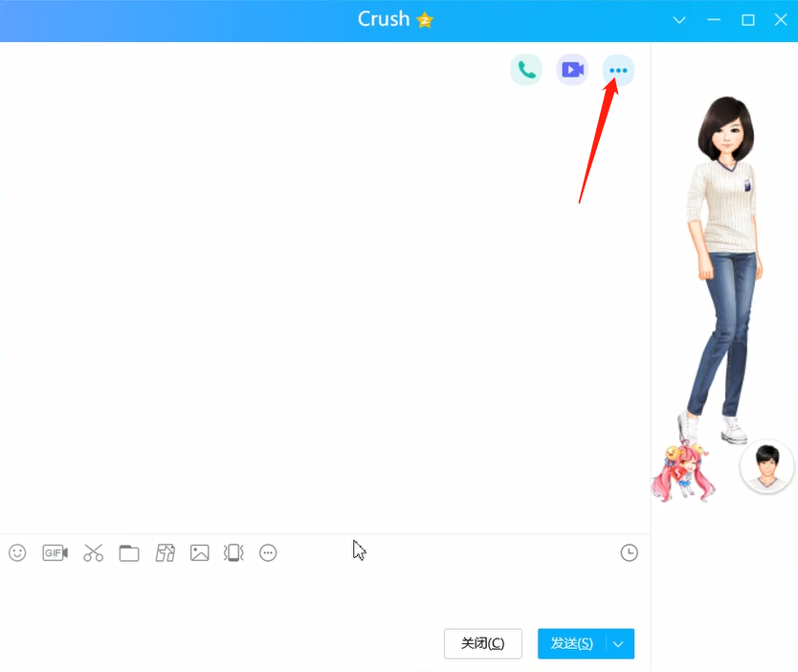The image size is (798, 672).
Task: Click the 发送(S) send button
Action: click(x=571, y=643)
